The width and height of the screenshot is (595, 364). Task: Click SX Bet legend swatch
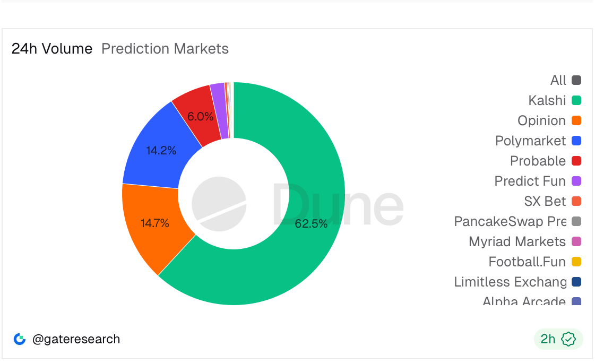click(x=576, y=201)
